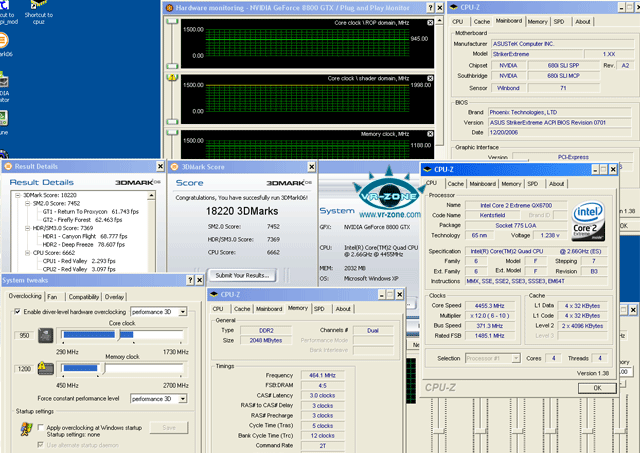The image size is (640, 453).
Task: Select 'HDR1 - Canyon Flight' result row
Action: (85, 236)
